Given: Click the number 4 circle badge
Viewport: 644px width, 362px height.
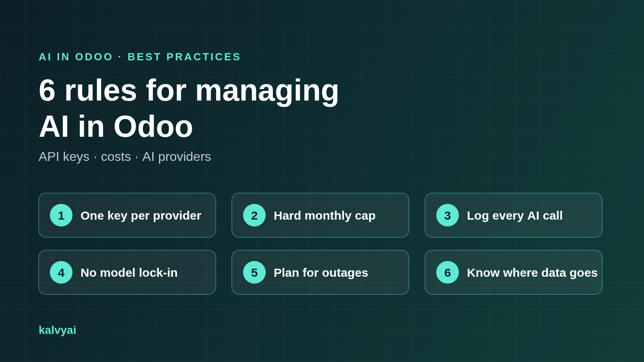Looking at the screenshot, I should tap(61, 272).
